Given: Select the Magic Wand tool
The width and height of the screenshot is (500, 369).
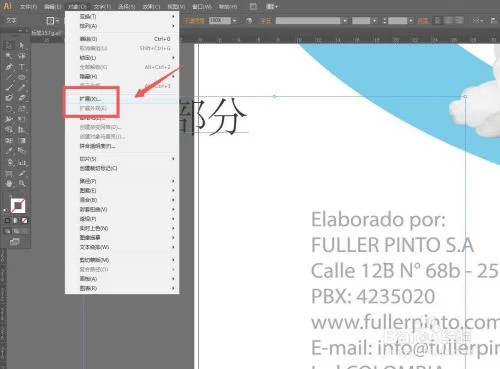Looking at the screenshot, I should click(9, 56).
